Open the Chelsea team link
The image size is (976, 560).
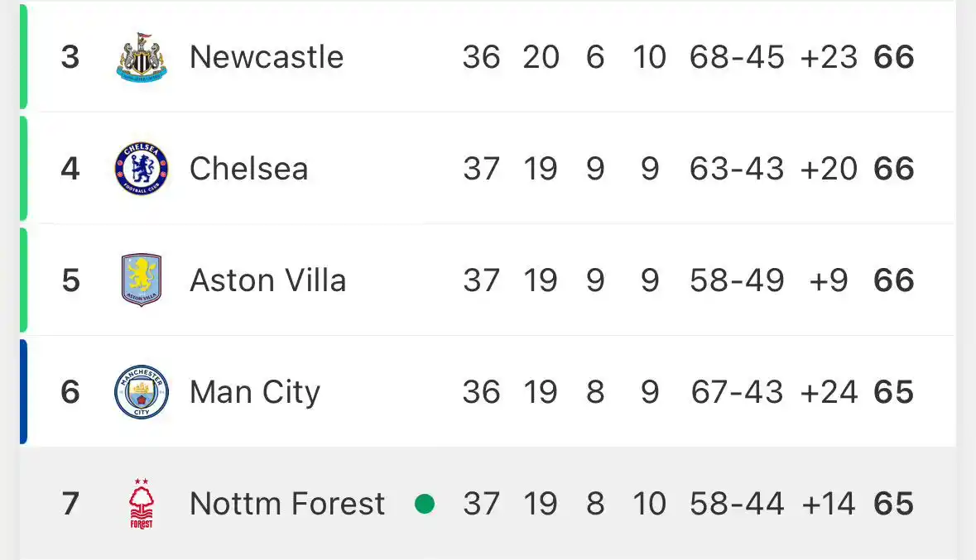pyautogui.click(x=249, y=169)
